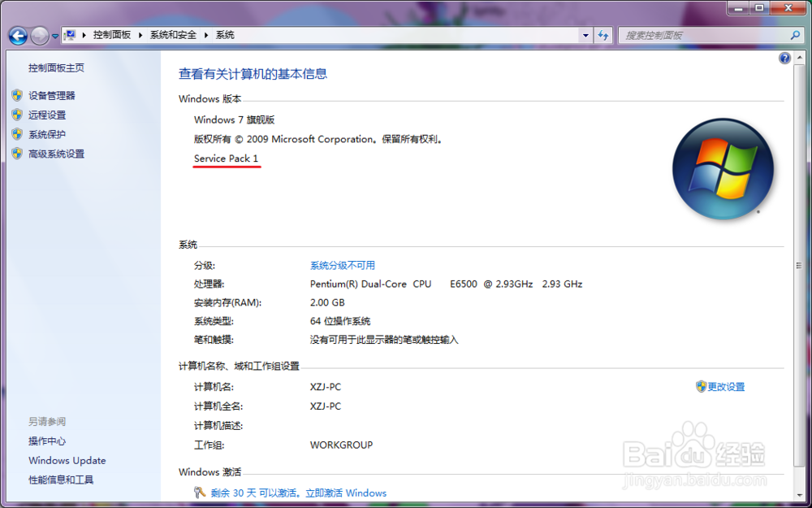Viewport: 812px width, 508px height.
Task: Click the 2.00 GB RAM value
Action: click(x=327, y=302)
